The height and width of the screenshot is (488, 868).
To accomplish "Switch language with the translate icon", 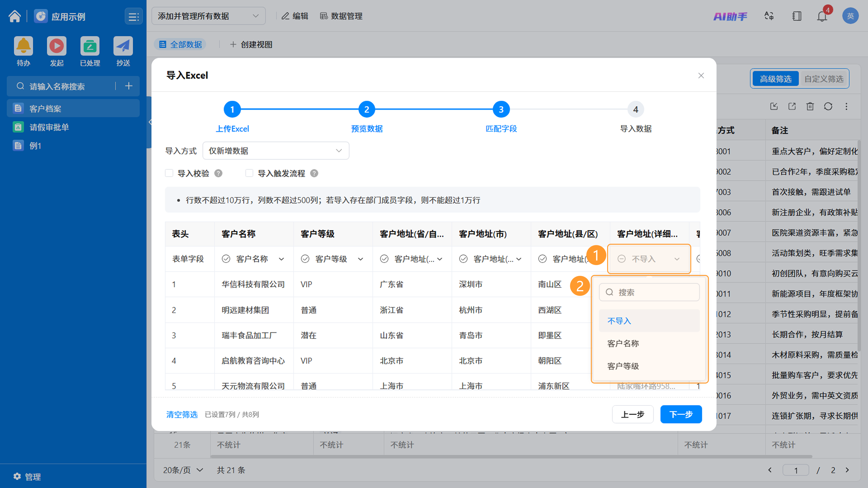I will (769, 16).
